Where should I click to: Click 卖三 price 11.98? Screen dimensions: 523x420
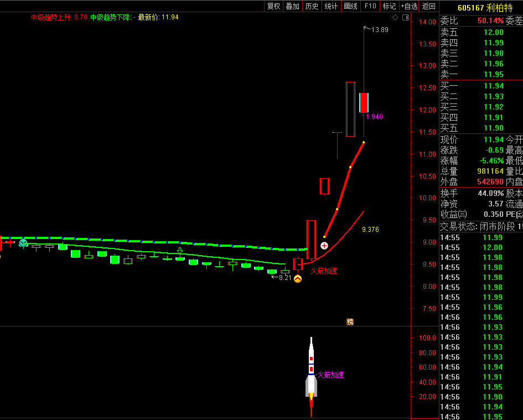(493, 53)
